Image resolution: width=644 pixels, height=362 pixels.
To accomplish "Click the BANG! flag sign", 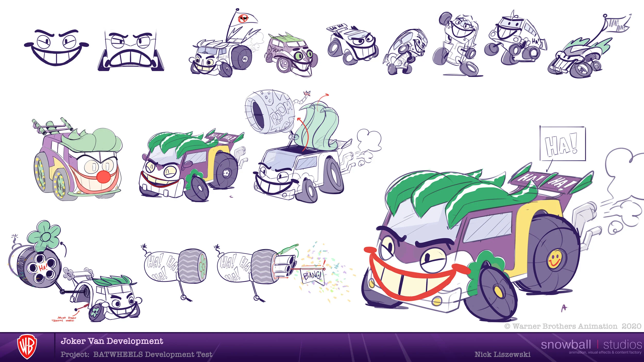I will pyautogui.click(x=312, y=276).
